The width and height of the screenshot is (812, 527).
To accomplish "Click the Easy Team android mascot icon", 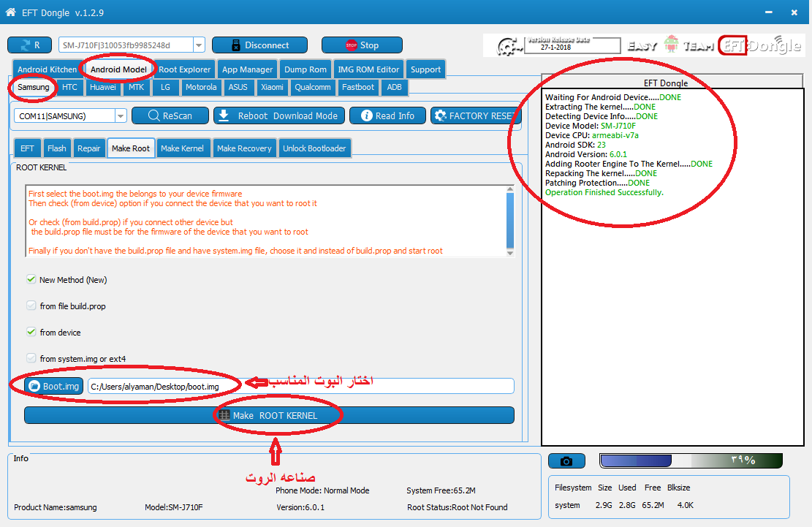I will coord(671,44).
